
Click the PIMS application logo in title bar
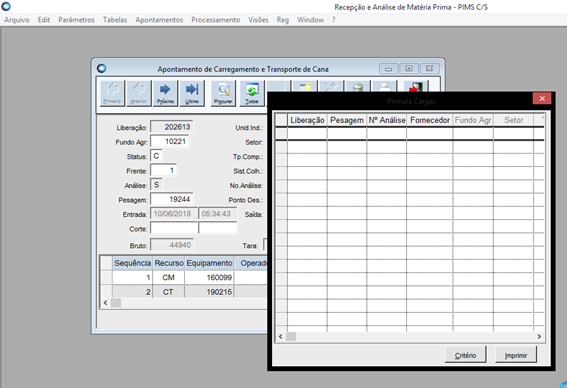click(x=6, y=6)
